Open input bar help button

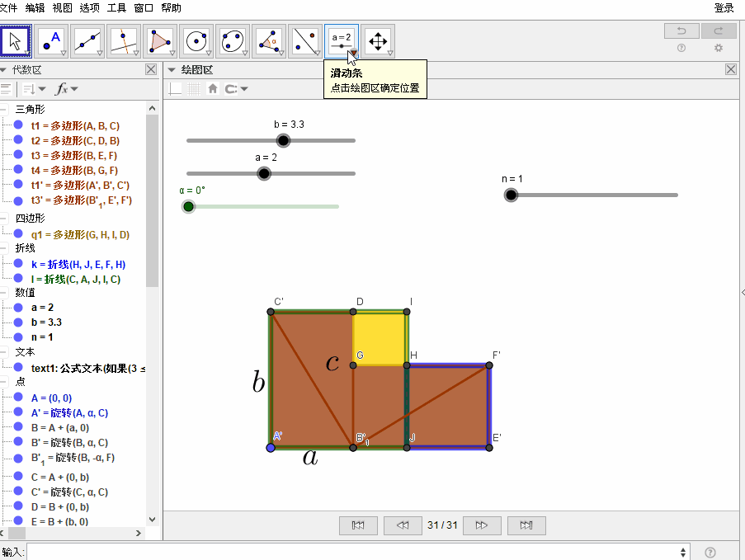(710, 553)
